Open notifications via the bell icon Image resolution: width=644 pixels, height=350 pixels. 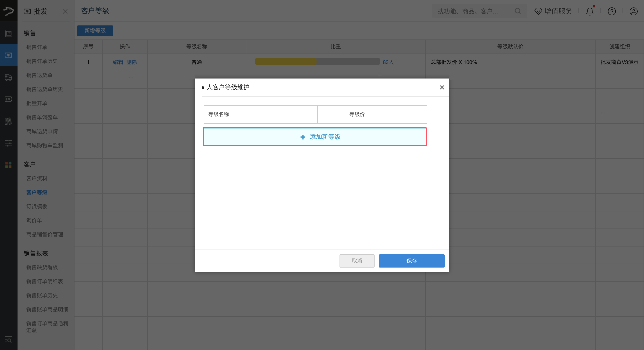(590, 11)
